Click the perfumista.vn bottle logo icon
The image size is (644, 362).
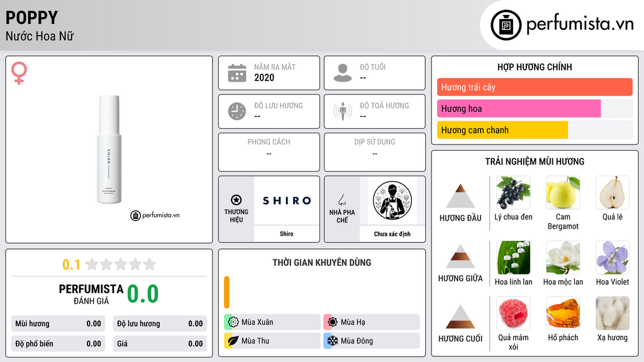point(506,25)
